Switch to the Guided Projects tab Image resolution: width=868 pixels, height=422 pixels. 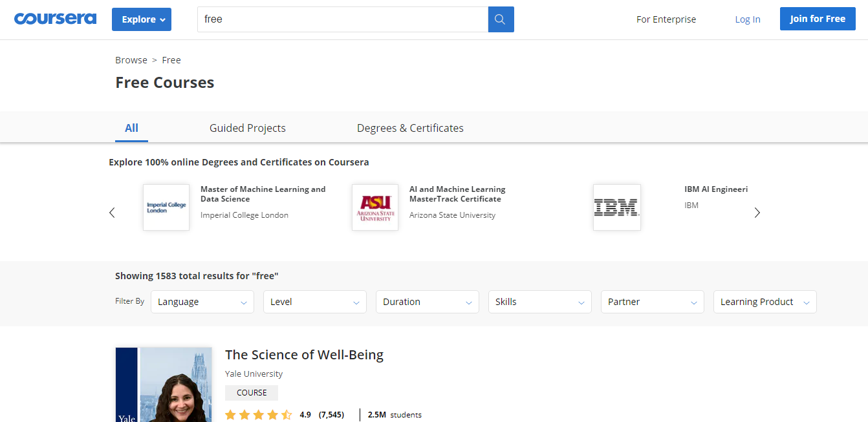pos(247,128)
